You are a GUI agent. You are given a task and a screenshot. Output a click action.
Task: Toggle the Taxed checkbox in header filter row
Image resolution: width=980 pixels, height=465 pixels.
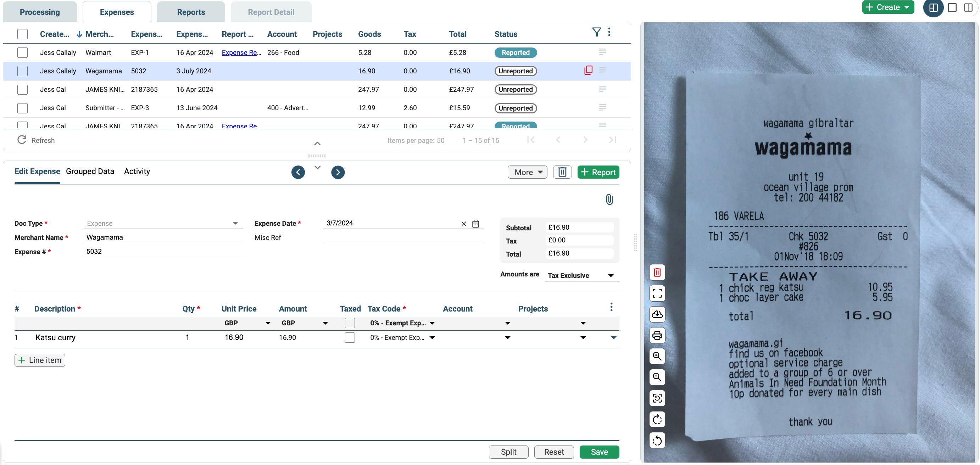(x=350, y=323)
